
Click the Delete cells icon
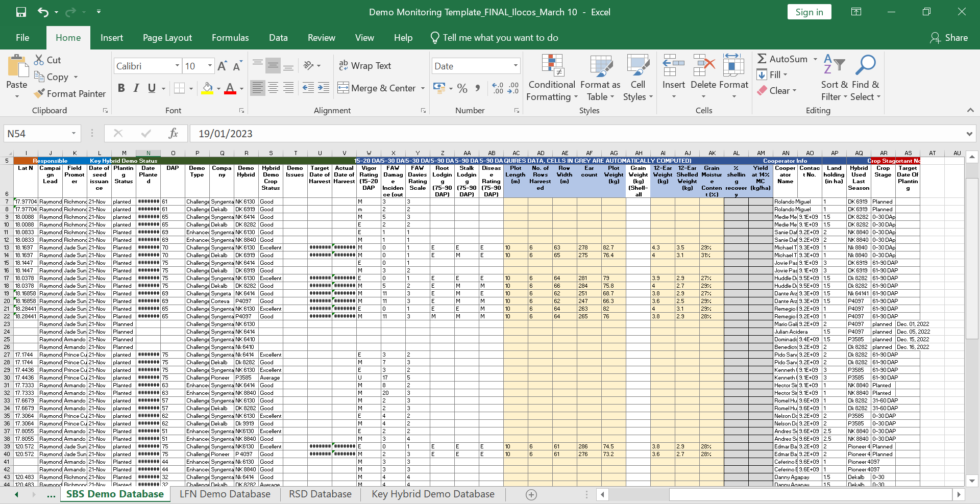click(704, 66)
